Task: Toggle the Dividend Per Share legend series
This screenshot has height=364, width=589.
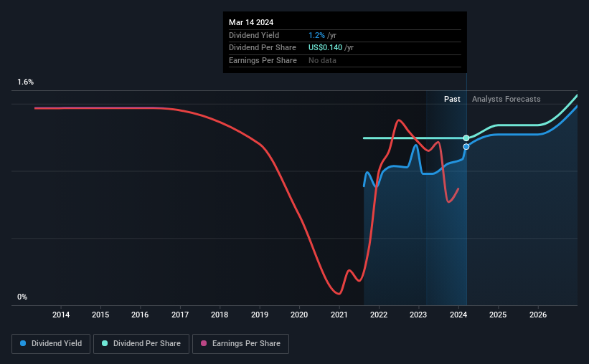Action: [x=141, y=343]
